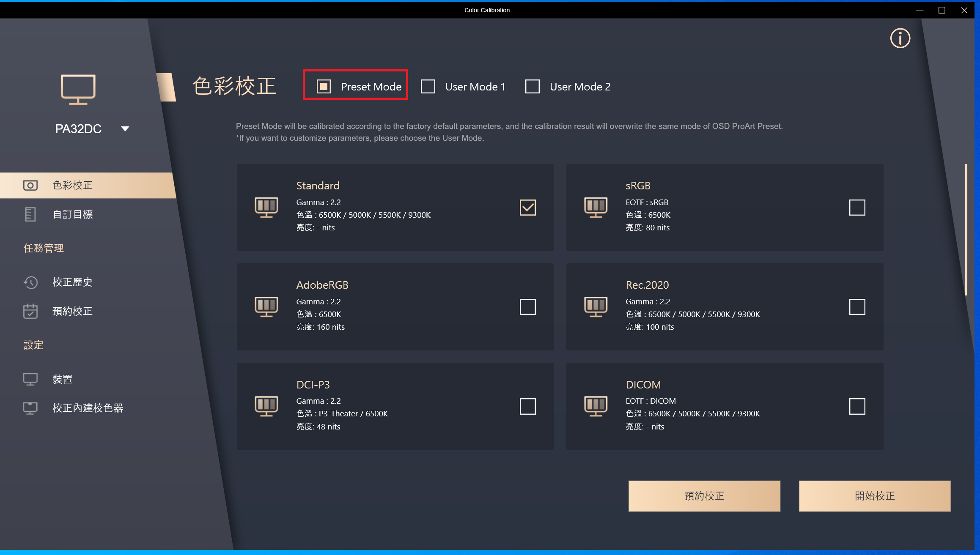The image size is (980, 555).
Task: Click the Standard preset title
Action: pyautogui.click(x=318, y=186)
